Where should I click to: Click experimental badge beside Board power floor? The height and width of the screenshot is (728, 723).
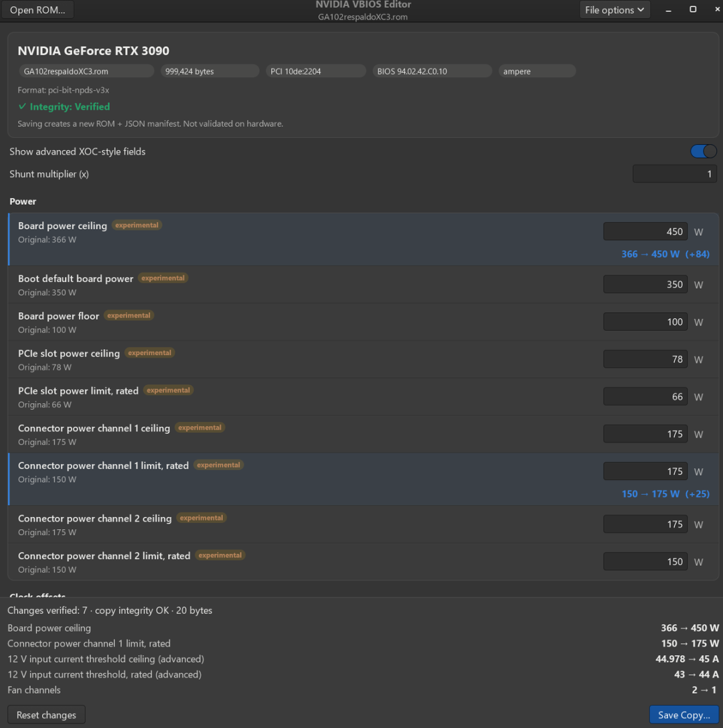pos(129,315)
